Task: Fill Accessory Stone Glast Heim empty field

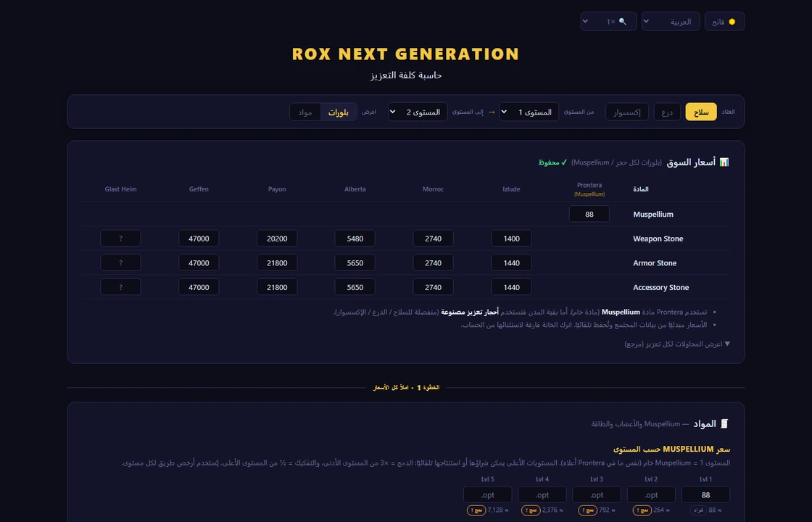Action: pyautogui.click(x=120, y=287)
